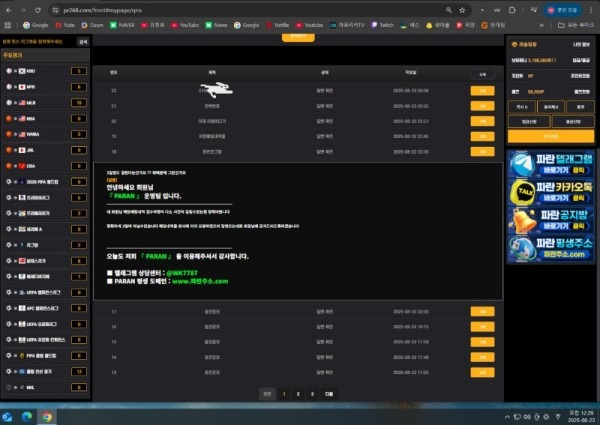
Task: Open Chrome from the Windows taskbar
Action: point(49,416)
